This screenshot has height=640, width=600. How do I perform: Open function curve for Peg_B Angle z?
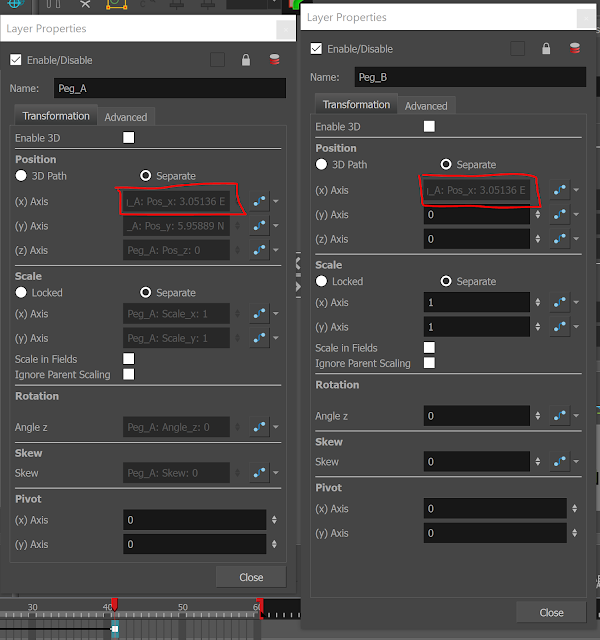tap(560, 416)
